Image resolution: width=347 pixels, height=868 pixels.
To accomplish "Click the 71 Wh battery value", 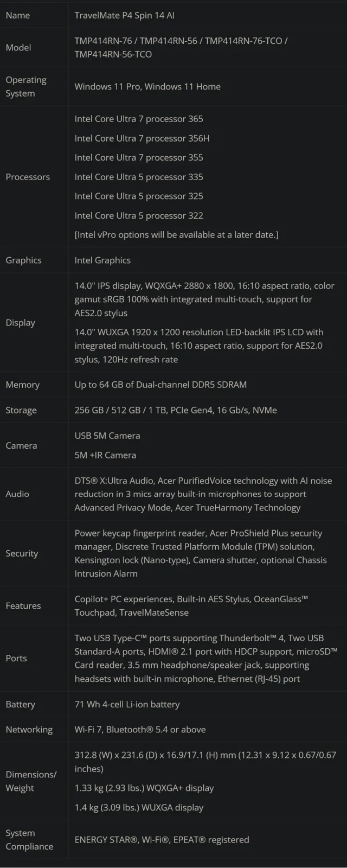I will pos(127,704).
